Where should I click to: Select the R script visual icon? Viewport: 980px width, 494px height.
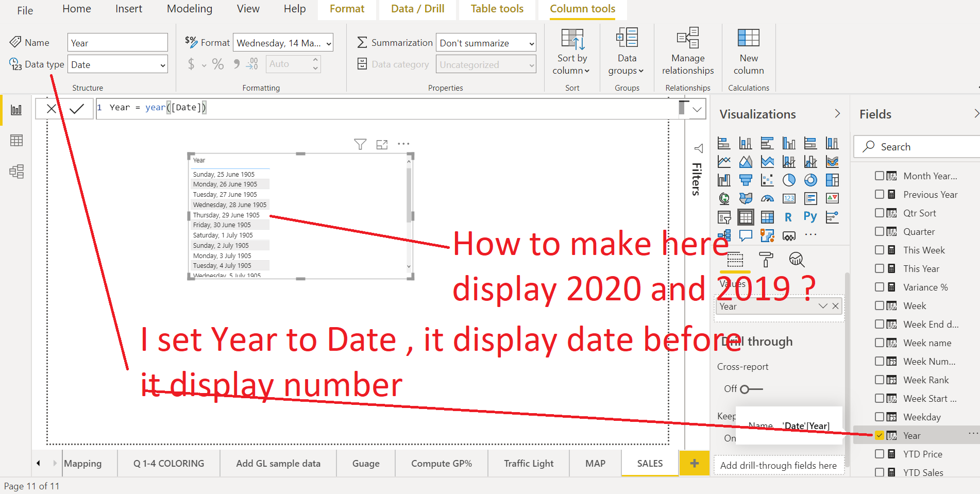789,217
